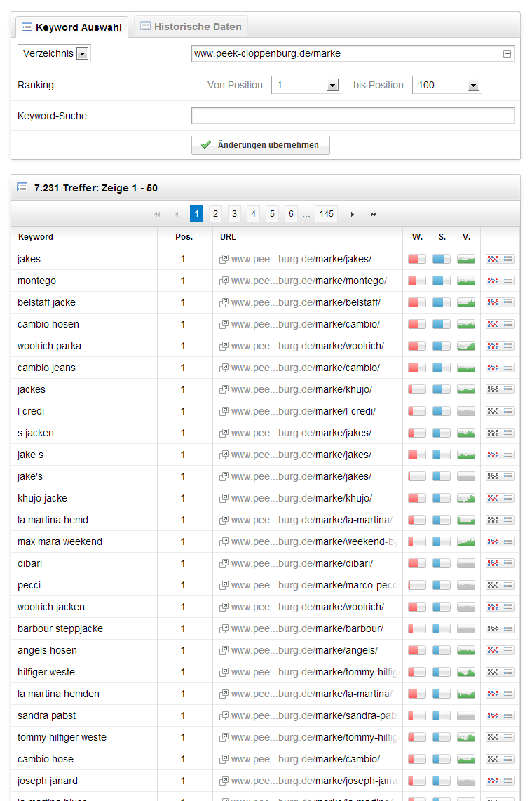532x801 pixels.
Task: Click into the Keyword-Suche text field
Action: (353, 116)
